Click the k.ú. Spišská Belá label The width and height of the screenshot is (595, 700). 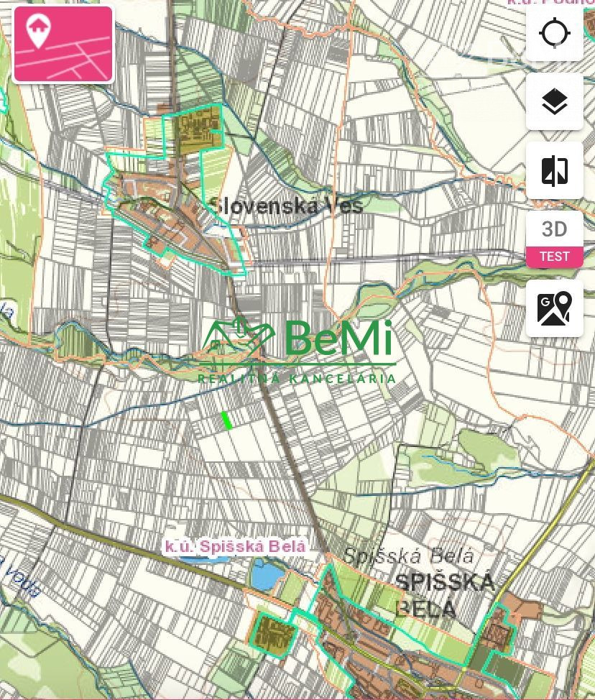click(x=235, y=546)
